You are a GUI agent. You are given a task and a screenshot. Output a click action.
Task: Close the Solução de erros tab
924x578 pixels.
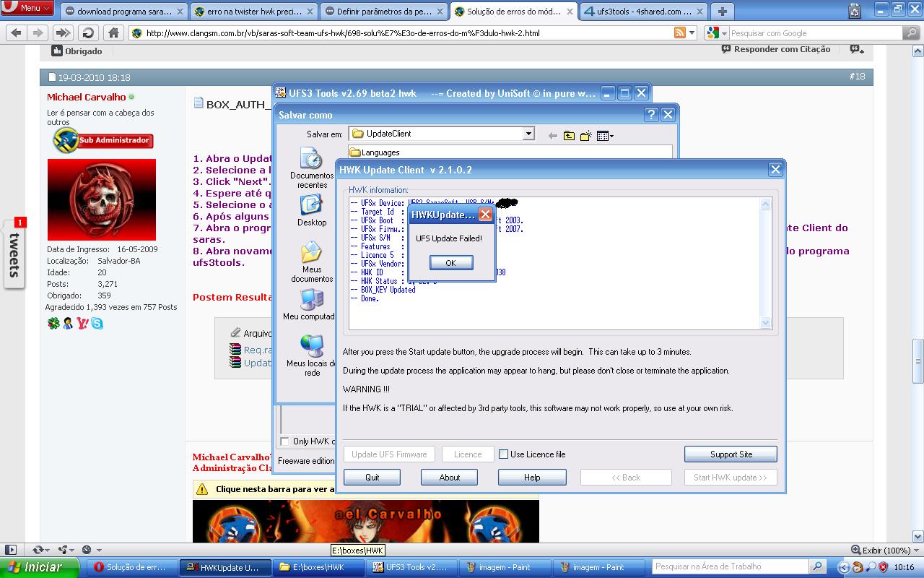pos(569,12)
